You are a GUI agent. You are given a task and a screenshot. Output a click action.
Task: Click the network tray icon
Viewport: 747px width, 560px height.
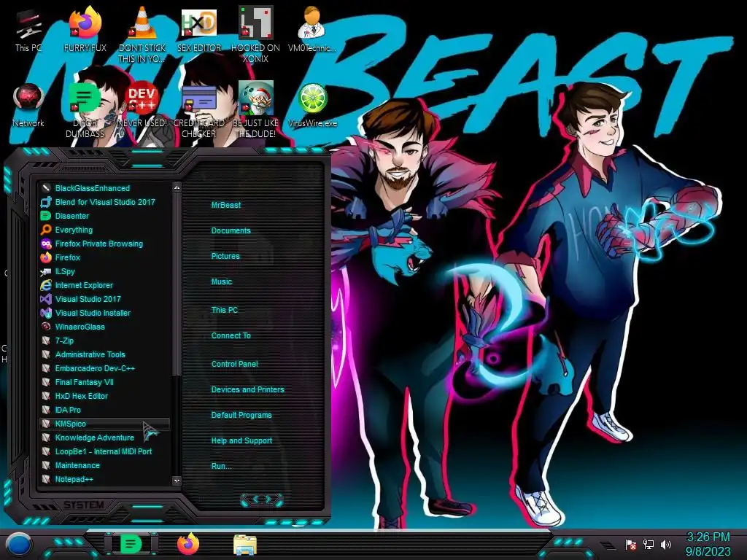[649, 544]
